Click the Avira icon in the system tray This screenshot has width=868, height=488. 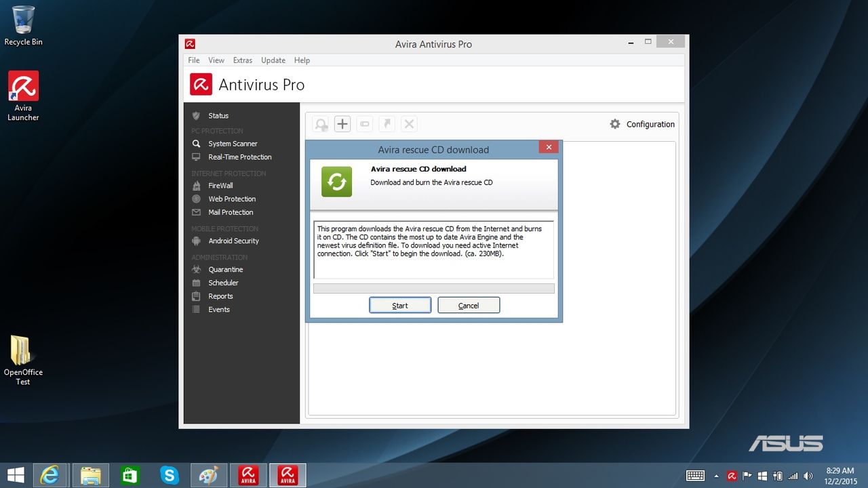[732, 476]
